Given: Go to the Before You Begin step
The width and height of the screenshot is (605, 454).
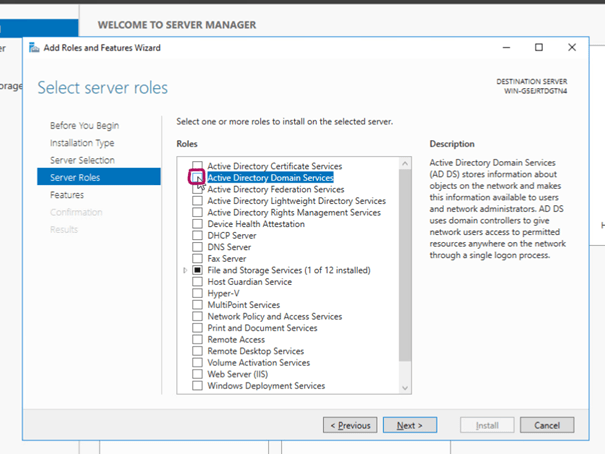Looking at the screenshot, I should tap(84, 125).
